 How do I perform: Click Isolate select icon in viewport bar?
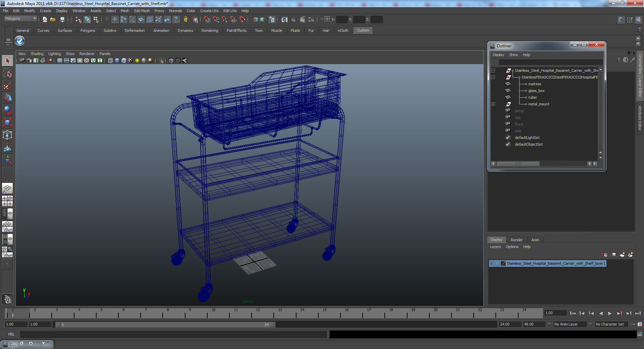click(x=161, y=60)
